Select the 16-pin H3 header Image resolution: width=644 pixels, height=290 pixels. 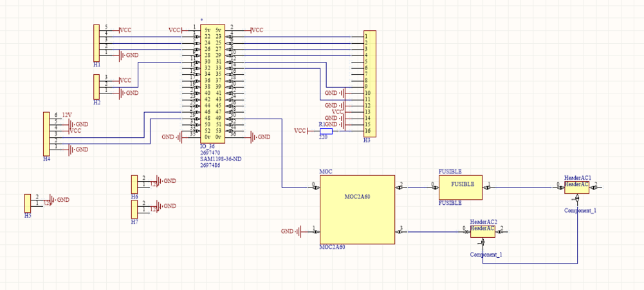(370, 84)
